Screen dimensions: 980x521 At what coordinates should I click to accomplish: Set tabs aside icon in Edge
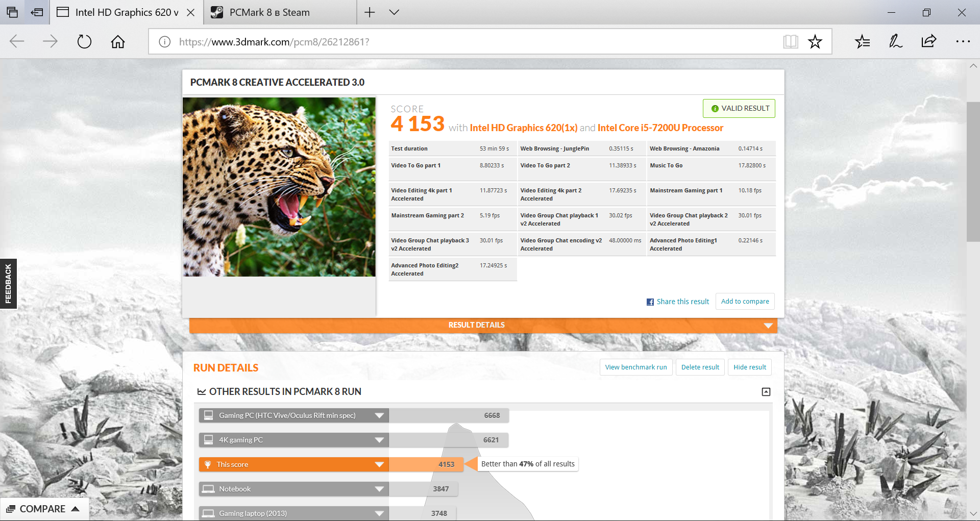[37, 12]
